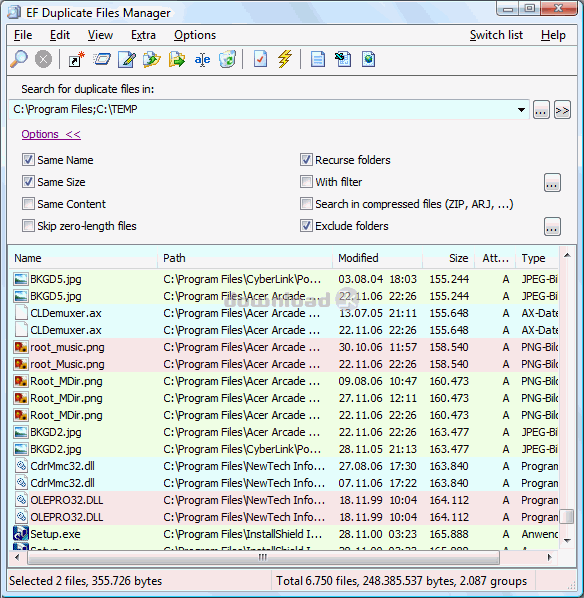Click the vertical scrollbar up arrow

coord(568,255)
